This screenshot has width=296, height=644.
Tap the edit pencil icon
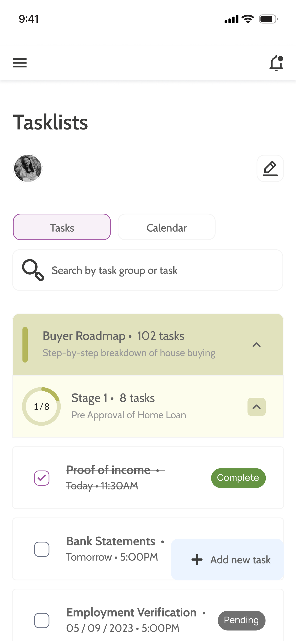270,168
